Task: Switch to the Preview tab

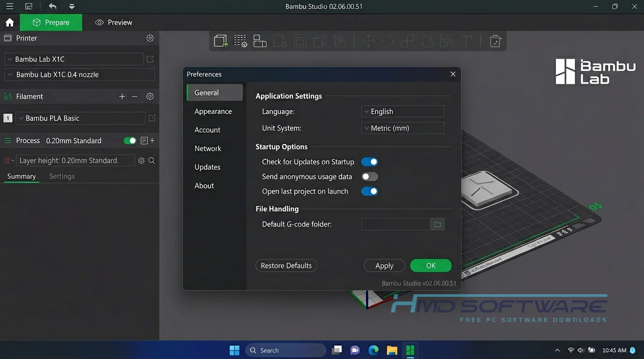Action: click(x=114, y=22)
